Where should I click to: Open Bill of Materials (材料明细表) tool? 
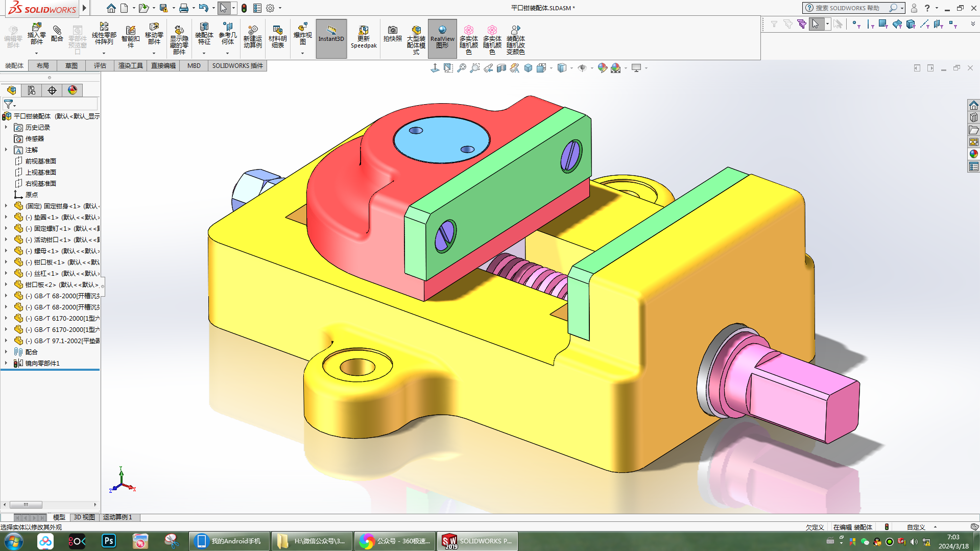tap(277, 37)
